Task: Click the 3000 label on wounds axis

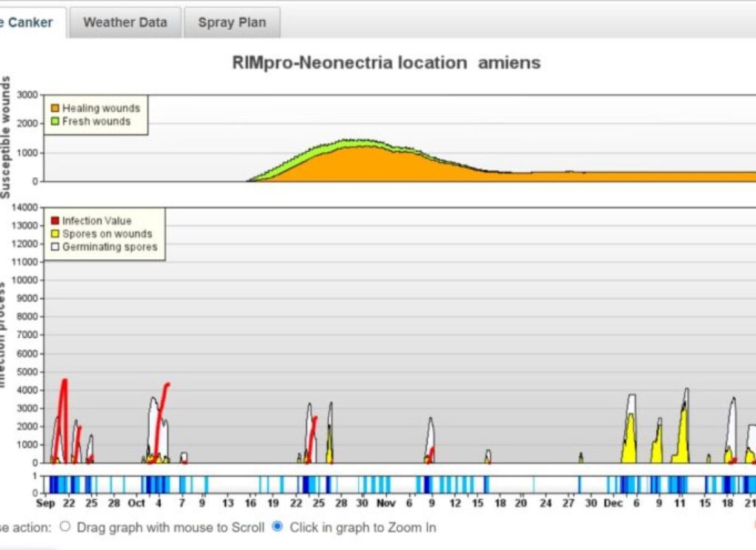Action: (x=27, y=94)
